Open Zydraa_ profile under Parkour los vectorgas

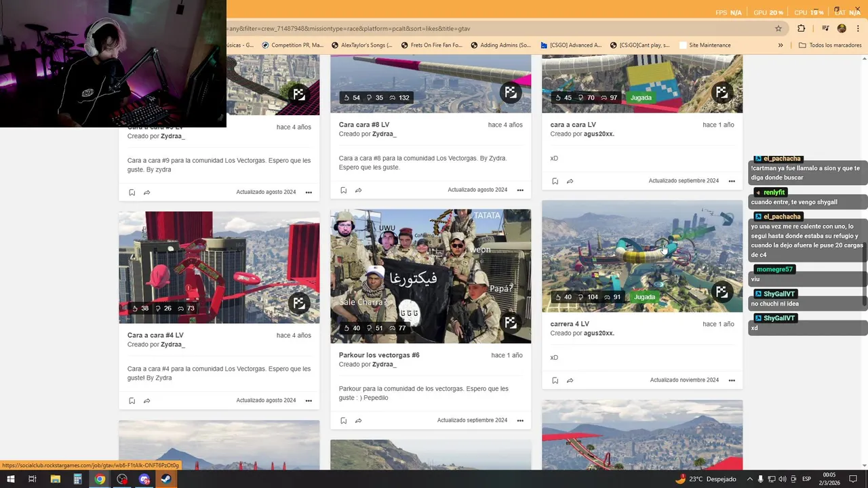[384, 365]
